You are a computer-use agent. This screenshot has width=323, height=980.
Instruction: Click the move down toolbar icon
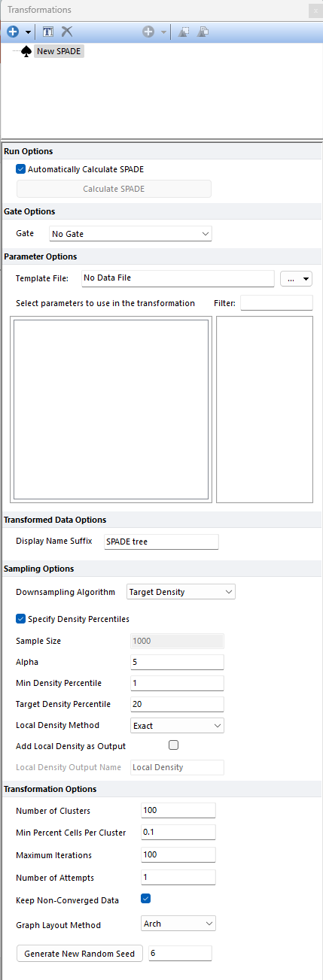point(203,32)
